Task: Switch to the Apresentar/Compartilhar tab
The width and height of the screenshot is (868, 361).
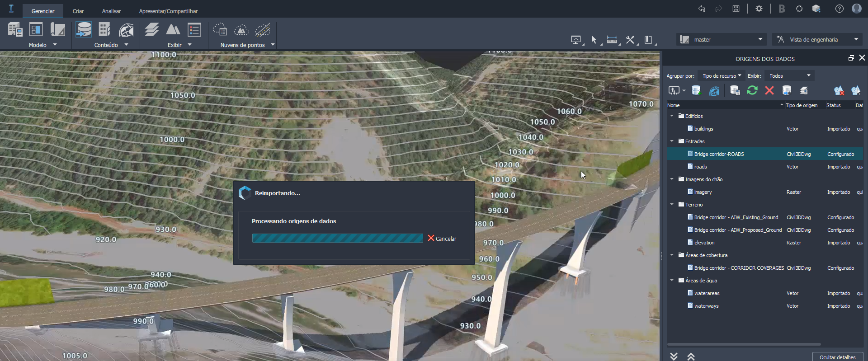Action: tap(168, 11)
